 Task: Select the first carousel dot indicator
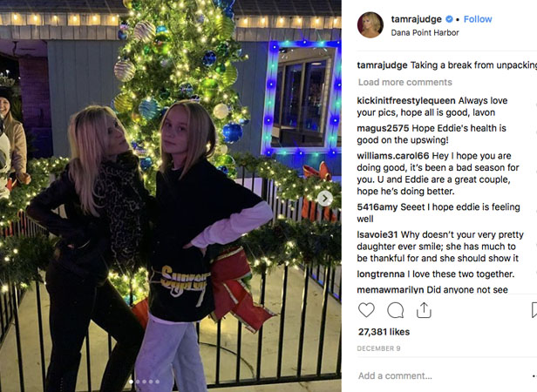coord(131,382)
